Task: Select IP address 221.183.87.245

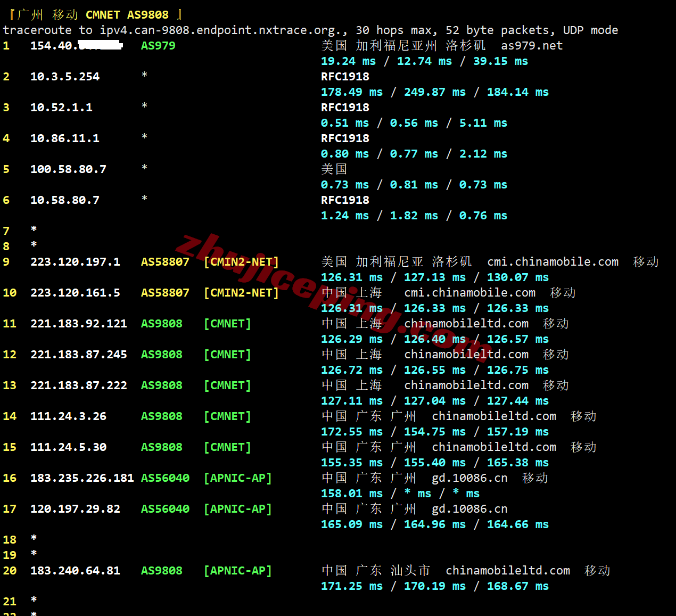Action: [x=79, y=355]
